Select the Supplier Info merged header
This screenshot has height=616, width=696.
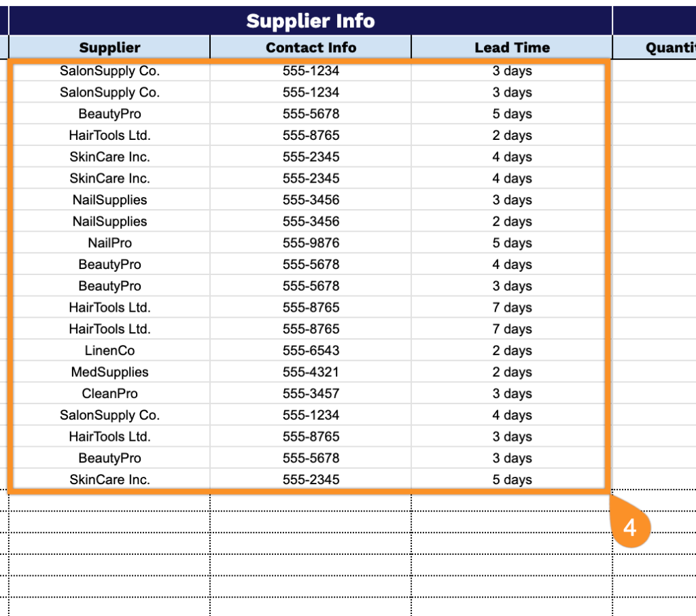(310, 21)
